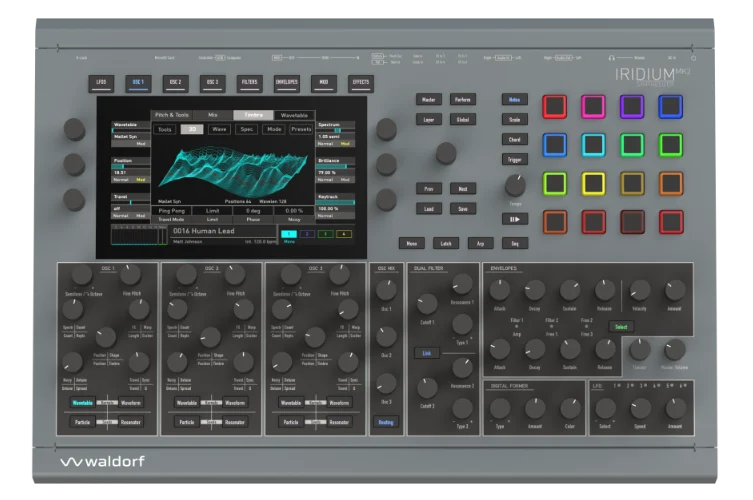Switch to the Wavetable tab on screen

pyautogui.click(x=292, y=115)
